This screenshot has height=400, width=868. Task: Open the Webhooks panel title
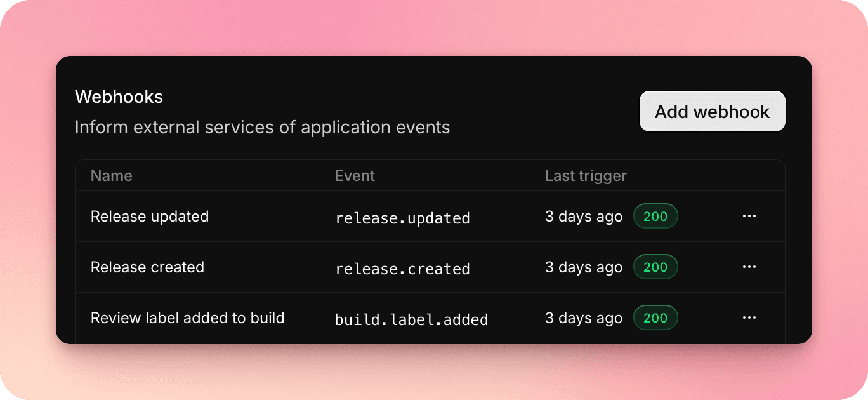[119, 97]
